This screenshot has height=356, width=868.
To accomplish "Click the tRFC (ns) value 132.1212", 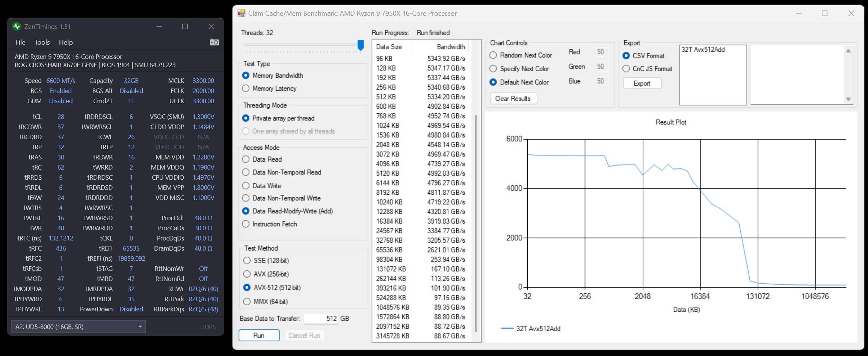I will tap(61, 238).
